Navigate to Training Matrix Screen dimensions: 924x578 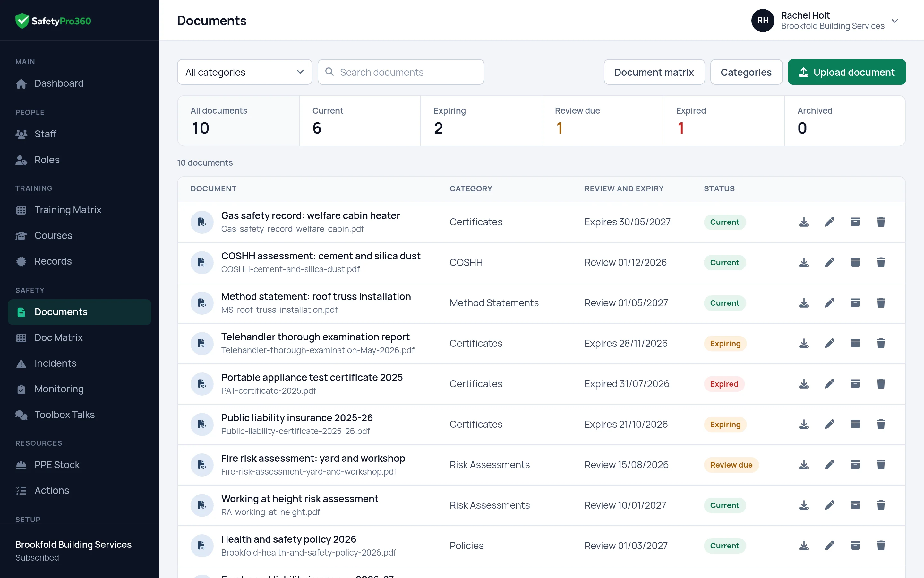[80, 210]
